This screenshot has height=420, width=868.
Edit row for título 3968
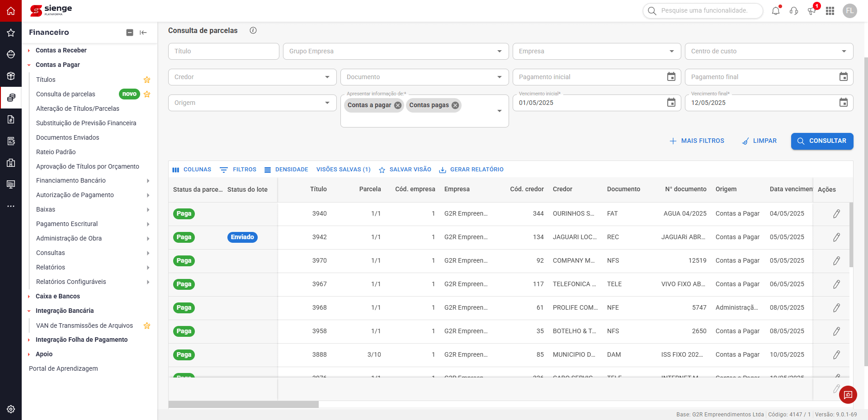(x=837, y=308)
